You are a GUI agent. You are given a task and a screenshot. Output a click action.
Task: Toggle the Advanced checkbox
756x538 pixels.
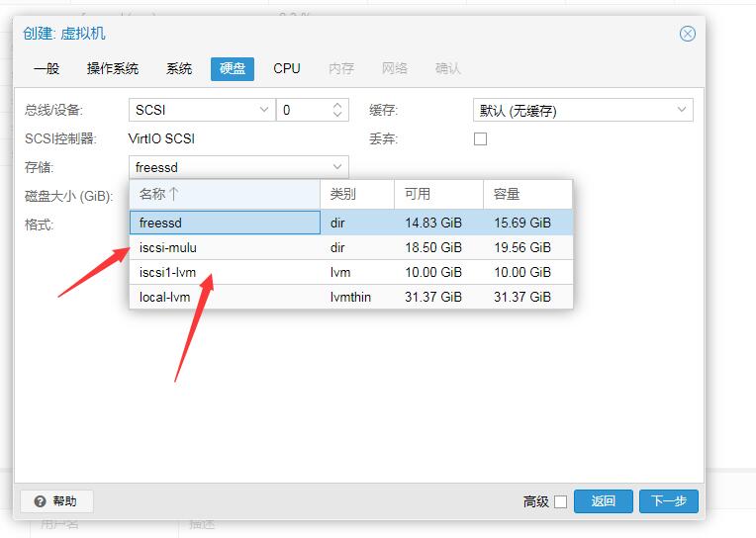click(x=560, y=502)
